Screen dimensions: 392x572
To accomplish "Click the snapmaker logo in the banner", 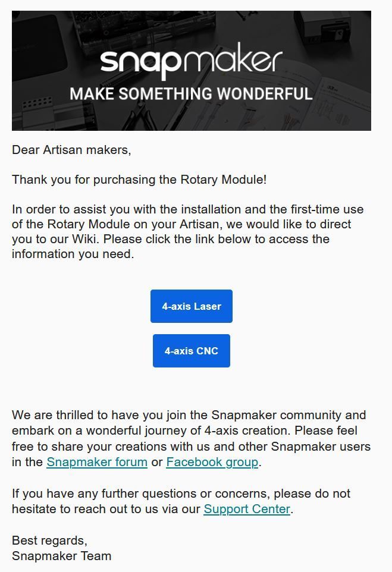I will coord(192,61).
